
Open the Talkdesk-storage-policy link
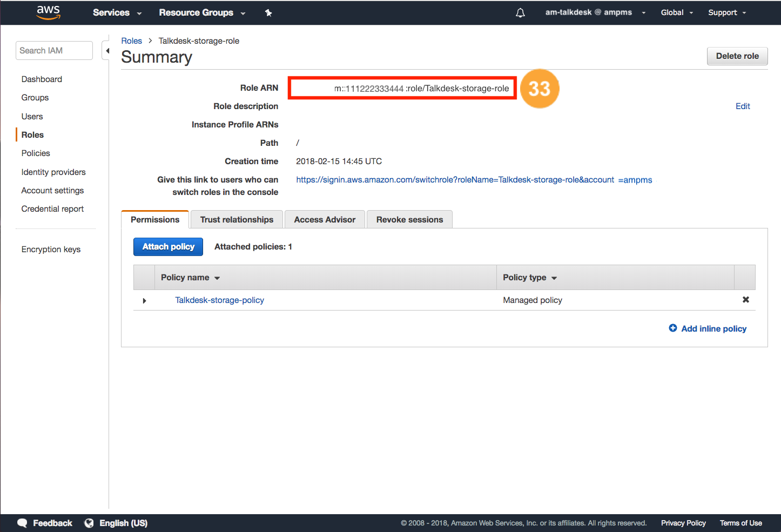point(219,300)
